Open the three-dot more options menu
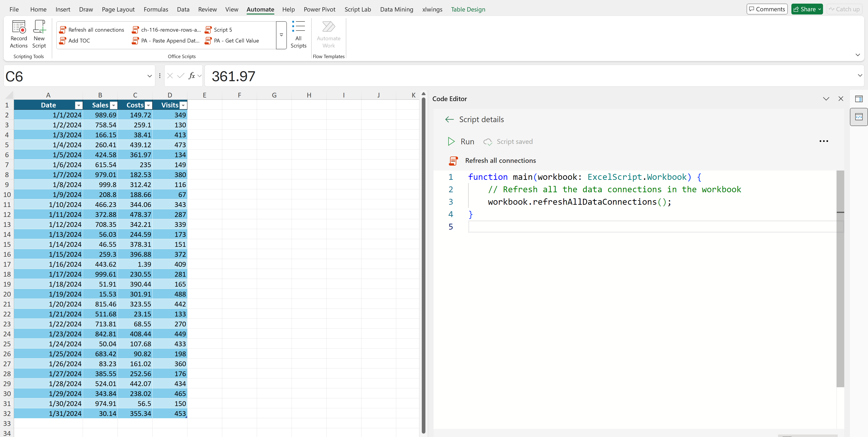Image resolution: width=868 pixels, height=437 pixels. 823,141
